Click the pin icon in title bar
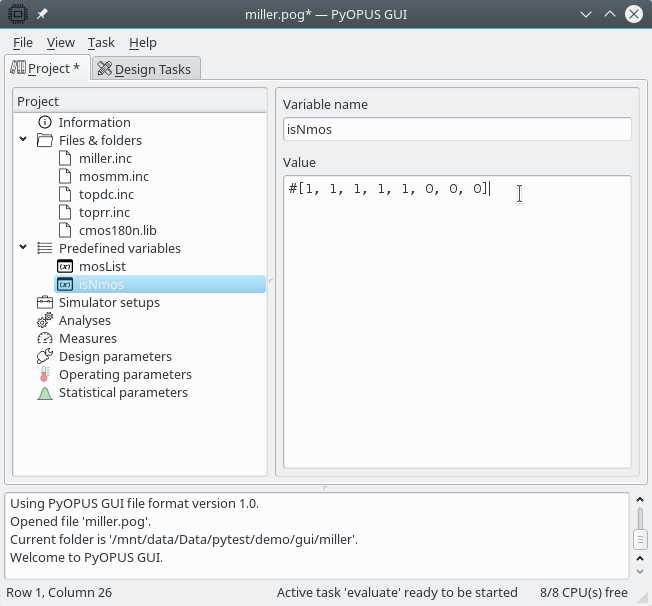Viewport: 652px width, 606px height. (x=43, y=14)
